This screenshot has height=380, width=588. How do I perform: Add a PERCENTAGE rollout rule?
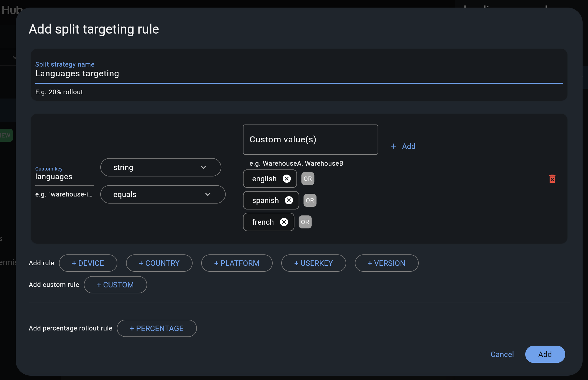pos(157,328)
